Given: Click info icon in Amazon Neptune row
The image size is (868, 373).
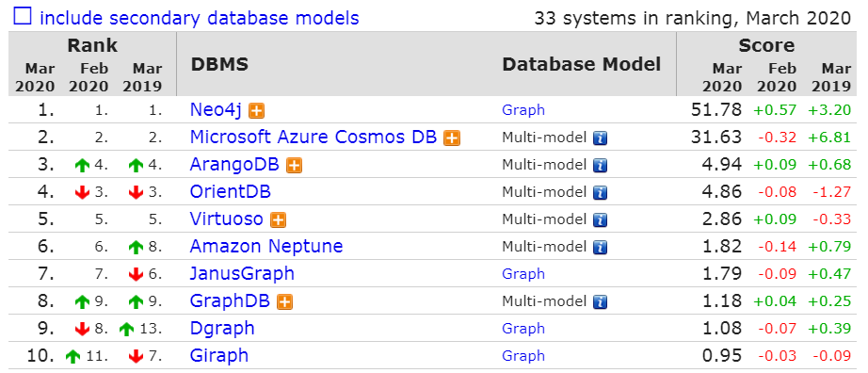Looking at the screenshot, I should pos(600,247).
